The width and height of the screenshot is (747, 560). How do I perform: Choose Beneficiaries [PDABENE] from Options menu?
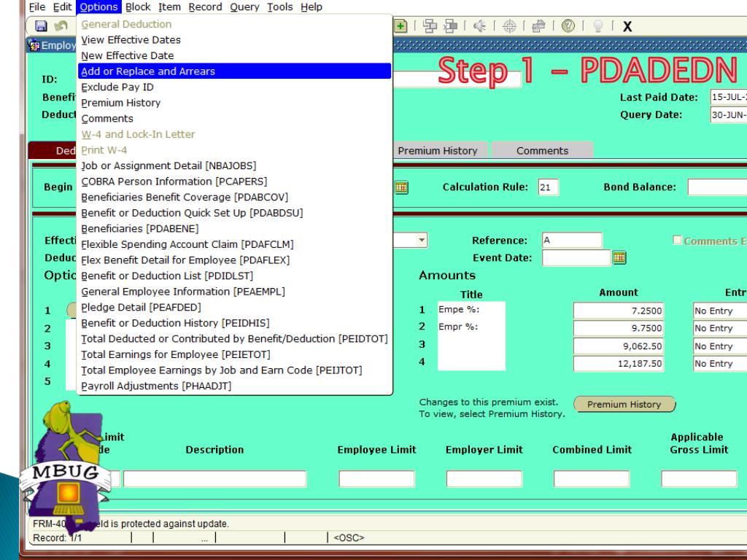(132, 228)
